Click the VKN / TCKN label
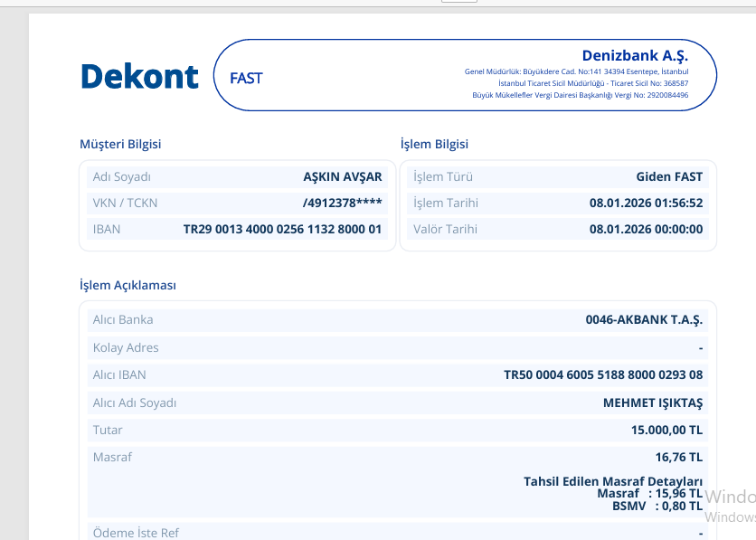The image size is (756, 540). pyautogui.click(x=125, y=203)
